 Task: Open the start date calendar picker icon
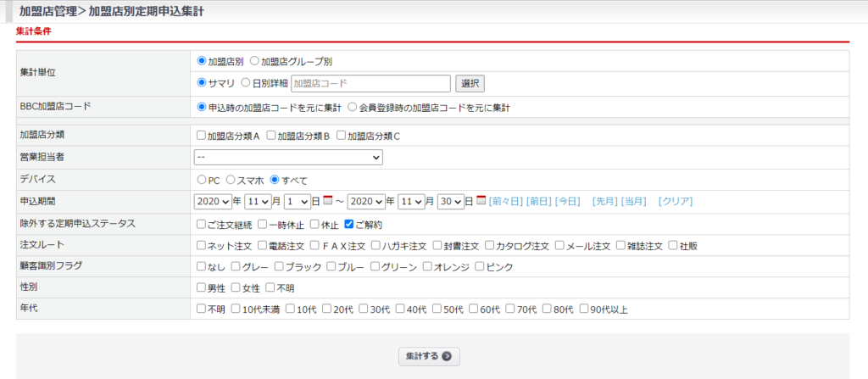tap(327, 201)
